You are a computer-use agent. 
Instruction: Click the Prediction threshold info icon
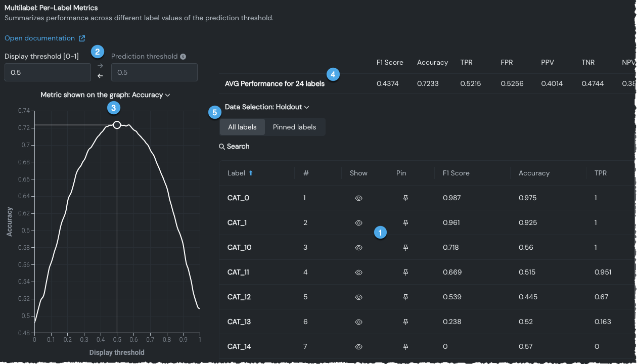pos(183,57)
